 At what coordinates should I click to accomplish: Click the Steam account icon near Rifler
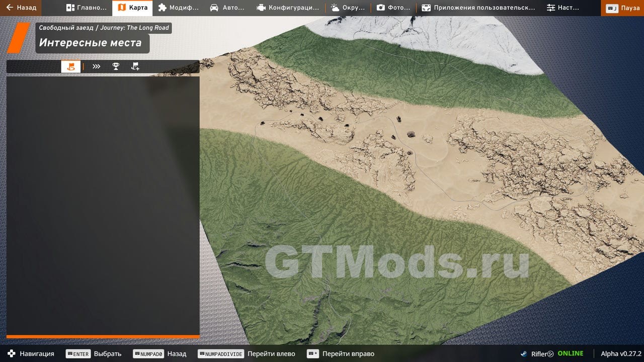click(x=524, y=353)
